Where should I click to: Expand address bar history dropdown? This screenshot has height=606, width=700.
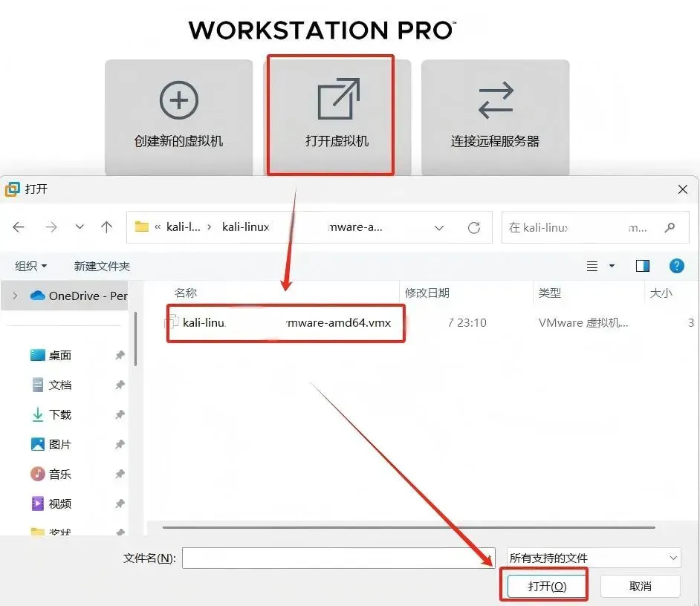point(439,227)
